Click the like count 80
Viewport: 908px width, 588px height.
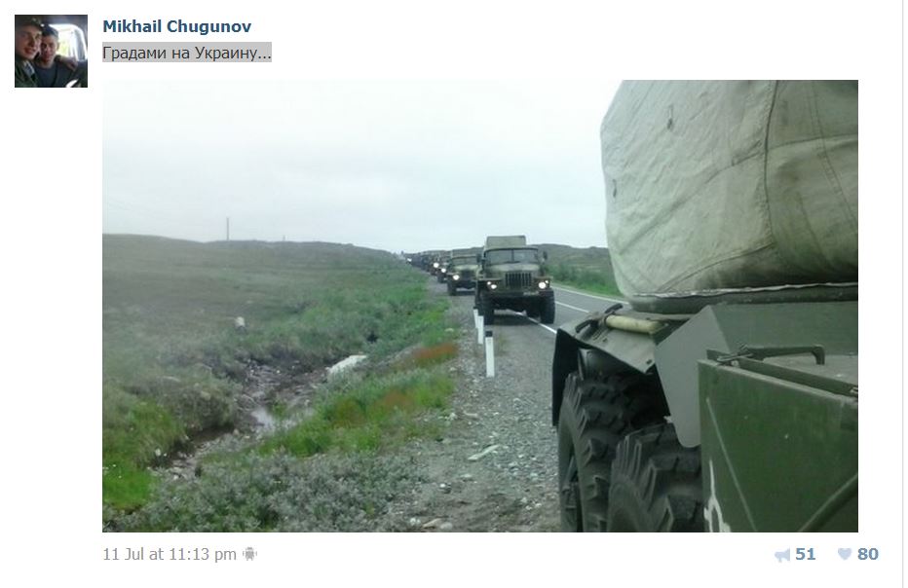[867, 555]
